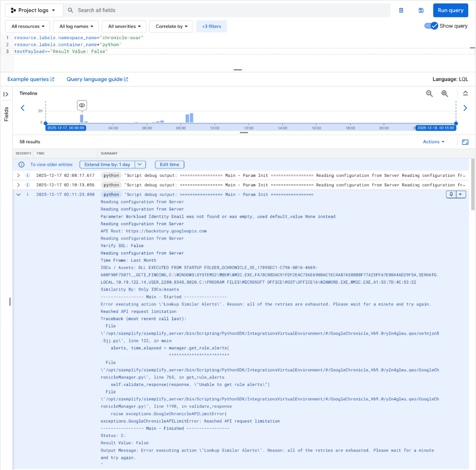Click 'API Root: https://backstory.googleapis.com' line
The image size is (476, 470).
(154, 231)
